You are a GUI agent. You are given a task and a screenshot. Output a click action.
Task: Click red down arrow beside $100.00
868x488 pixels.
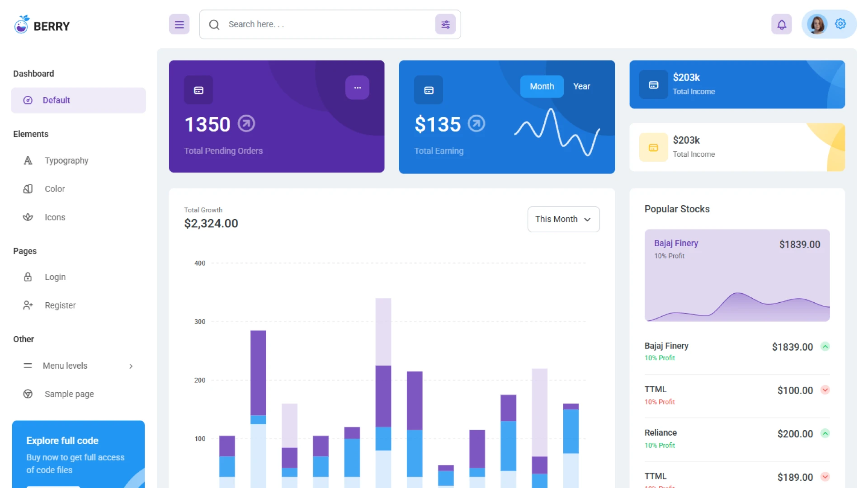[x=825, y=390]
